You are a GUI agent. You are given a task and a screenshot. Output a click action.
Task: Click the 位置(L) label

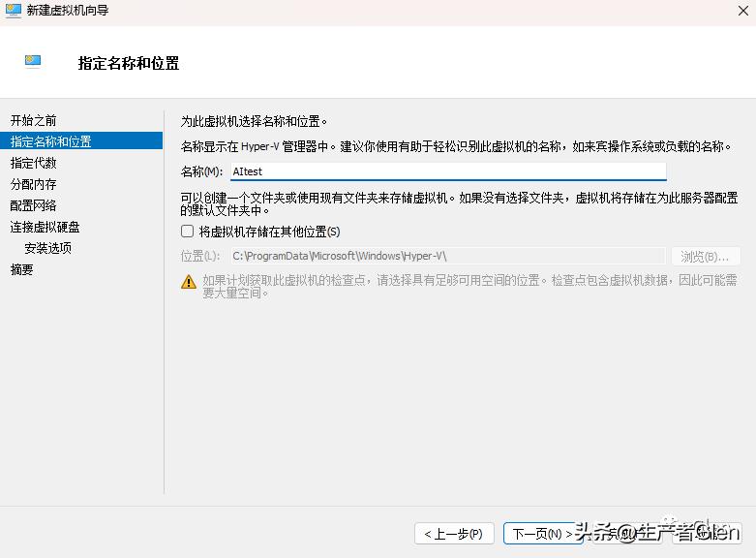(200, 256)
